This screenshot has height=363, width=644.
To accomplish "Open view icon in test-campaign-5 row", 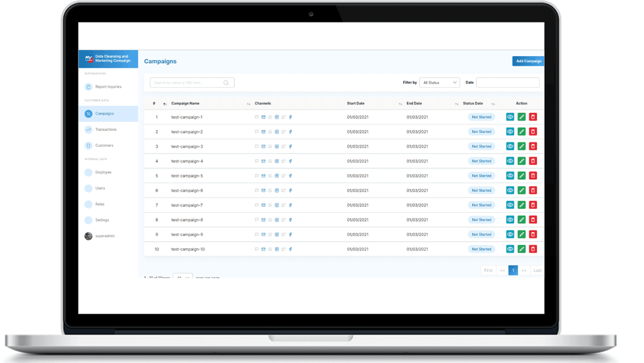I will point(509,175).
